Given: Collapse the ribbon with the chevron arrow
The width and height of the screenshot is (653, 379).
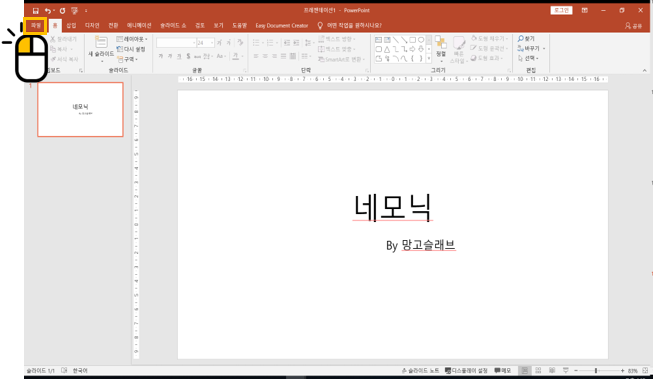Looking at the screenshot, I should (x=645, y=70).
